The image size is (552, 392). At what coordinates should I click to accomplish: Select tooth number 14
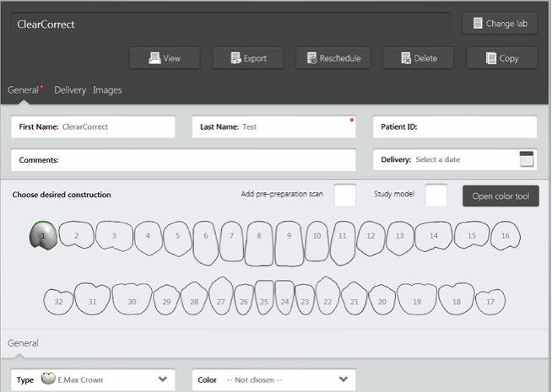click(434, 235)
